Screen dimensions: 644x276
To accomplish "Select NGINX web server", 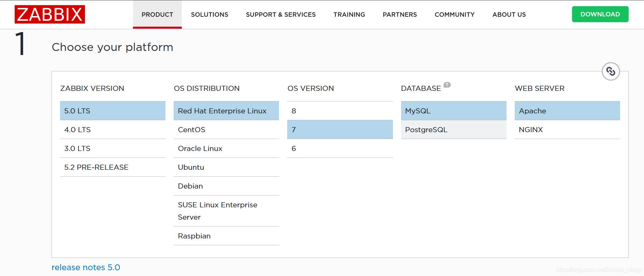I will click(x=567, y=129).
